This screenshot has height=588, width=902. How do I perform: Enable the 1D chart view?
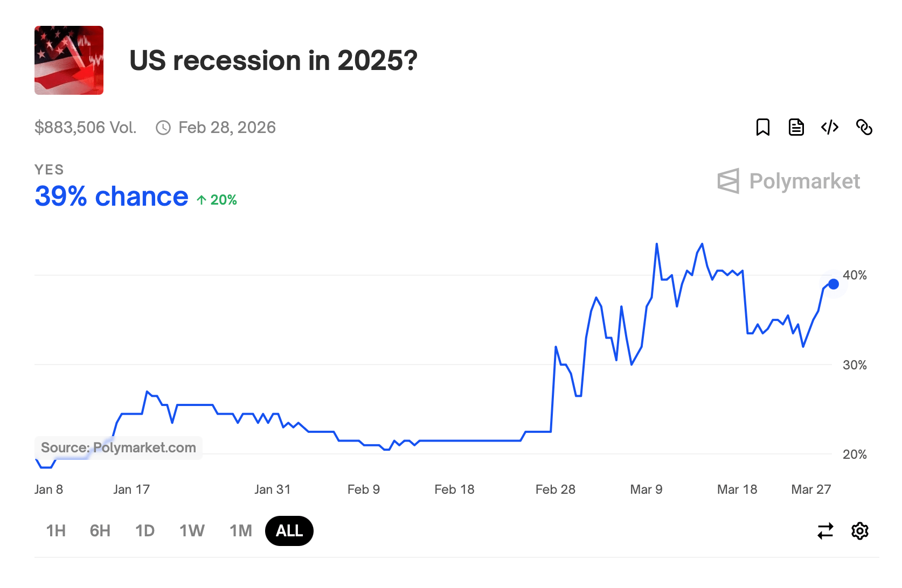144,531
